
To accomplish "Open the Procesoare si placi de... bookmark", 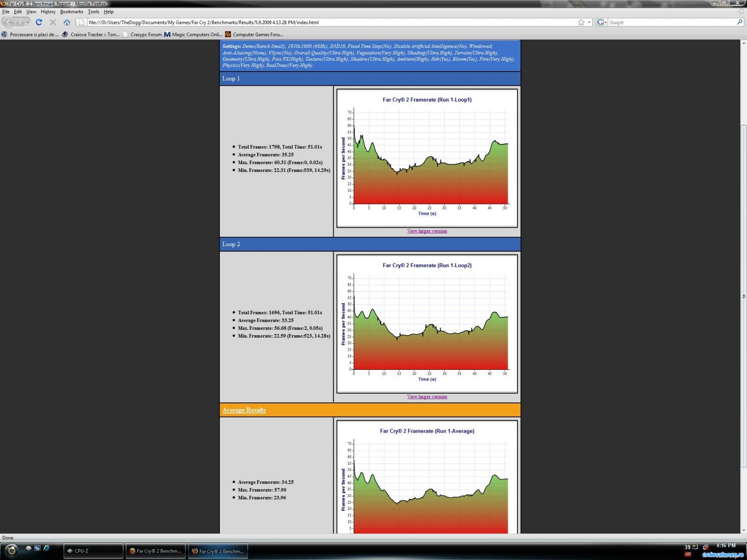I will (30, 34).
